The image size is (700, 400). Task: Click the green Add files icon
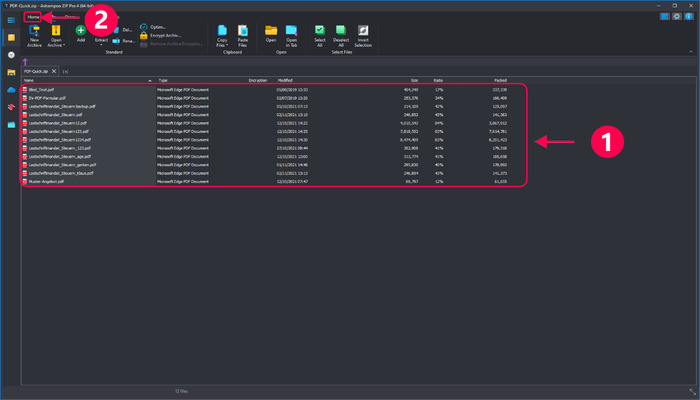(x=81, y=30)
